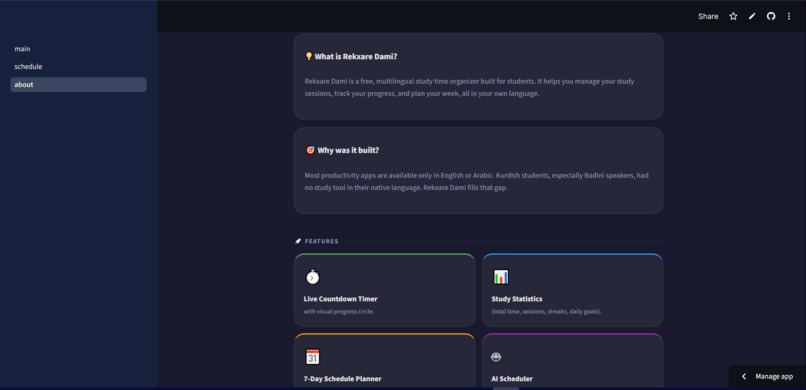Click the light bulb icon beside What is Rekxare Dami
Screen dimensions: 806x390
point(308,57)
